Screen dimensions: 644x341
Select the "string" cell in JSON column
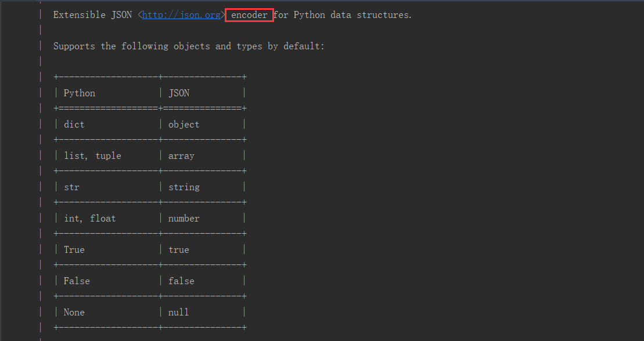pos(184,187)
